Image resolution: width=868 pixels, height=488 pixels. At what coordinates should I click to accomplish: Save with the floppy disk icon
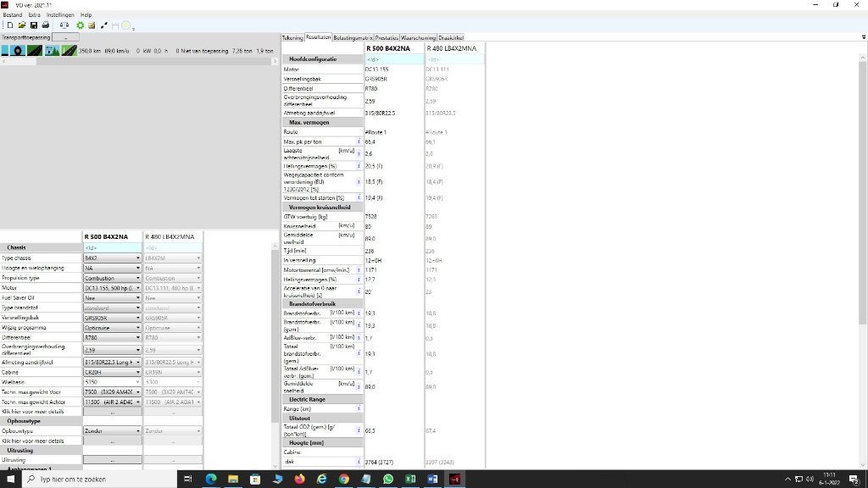pyautogui.click(x=34, y=25)
